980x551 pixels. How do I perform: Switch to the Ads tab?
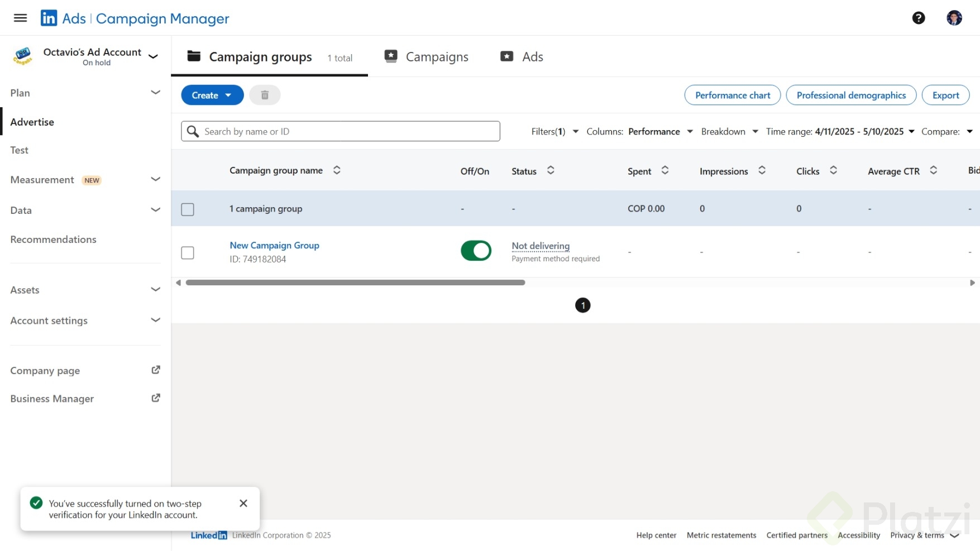pos(522,57)
